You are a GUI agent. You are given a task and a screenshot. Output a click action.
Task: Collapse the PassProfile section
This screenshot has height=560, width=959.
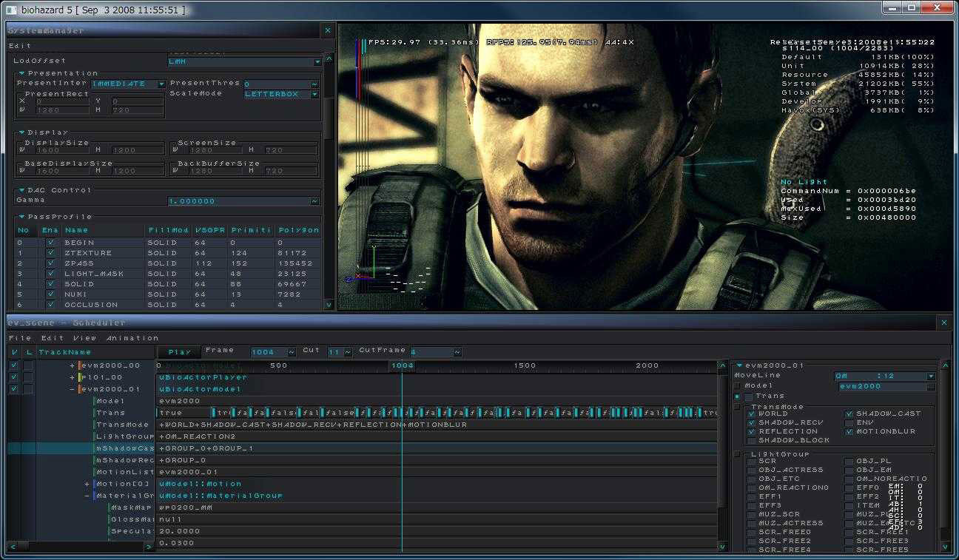click(22, 217)
